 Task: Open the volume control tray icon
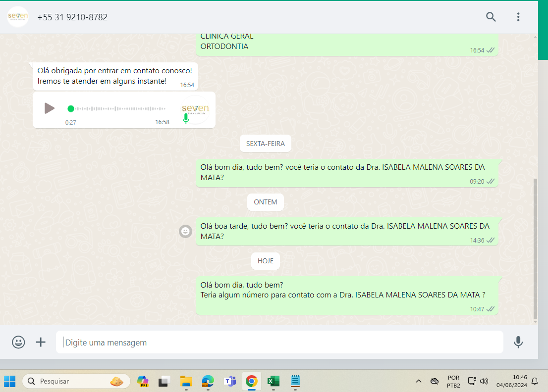[484, 381]
